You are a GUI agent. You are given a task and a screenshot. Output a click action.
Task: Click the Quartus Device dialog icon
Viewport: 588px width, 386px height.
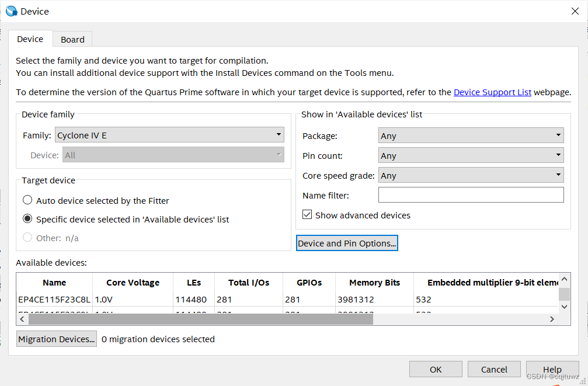point(11,11)
